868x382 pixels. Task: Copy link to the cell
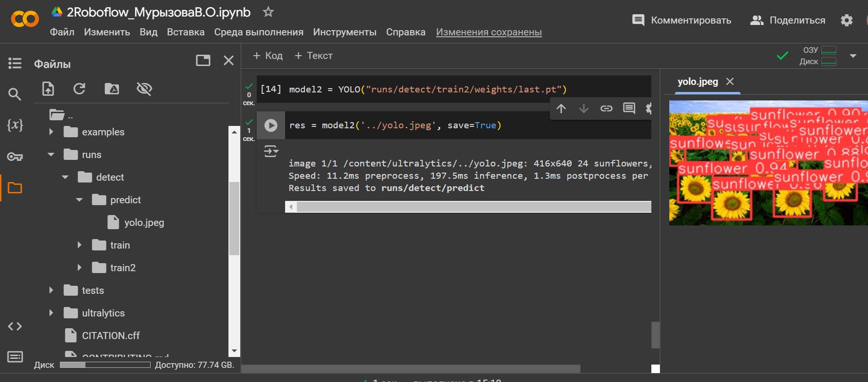coord(606,108)
